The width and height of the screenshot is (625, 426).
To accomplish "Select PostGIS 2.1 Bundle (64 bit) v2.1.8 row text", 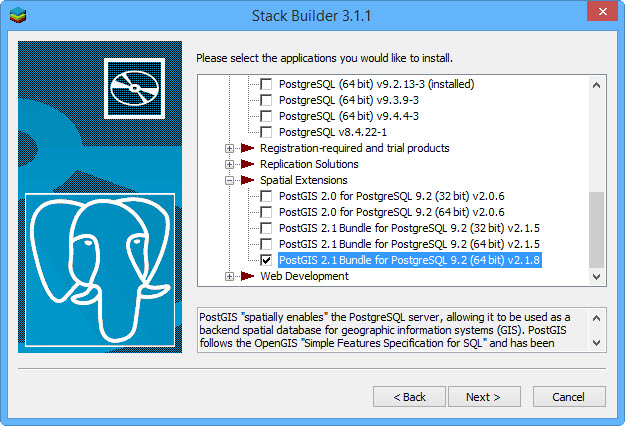I will [x=409, y=260].
